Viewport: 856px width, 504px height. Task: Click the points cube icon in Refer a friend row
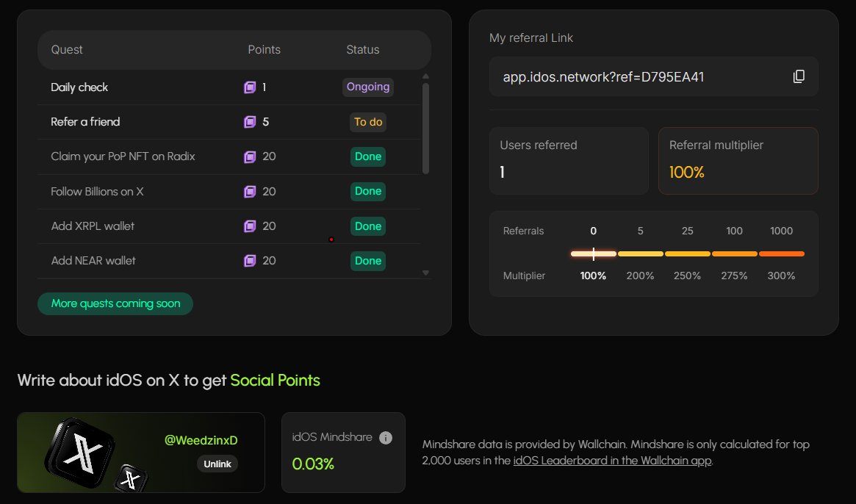point(250,122)
